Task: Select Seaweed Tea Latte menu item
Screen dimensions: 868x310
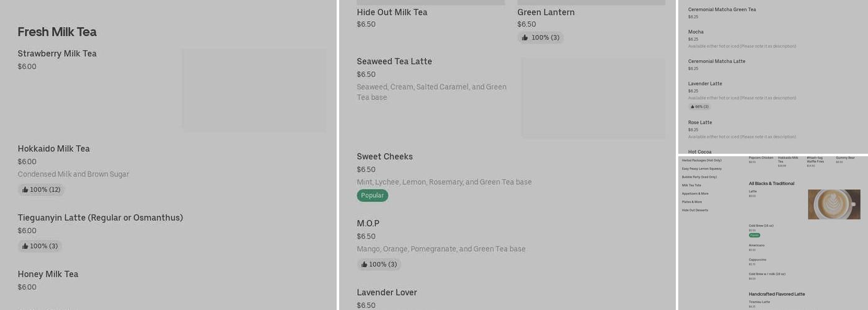Action: (394, 61)
